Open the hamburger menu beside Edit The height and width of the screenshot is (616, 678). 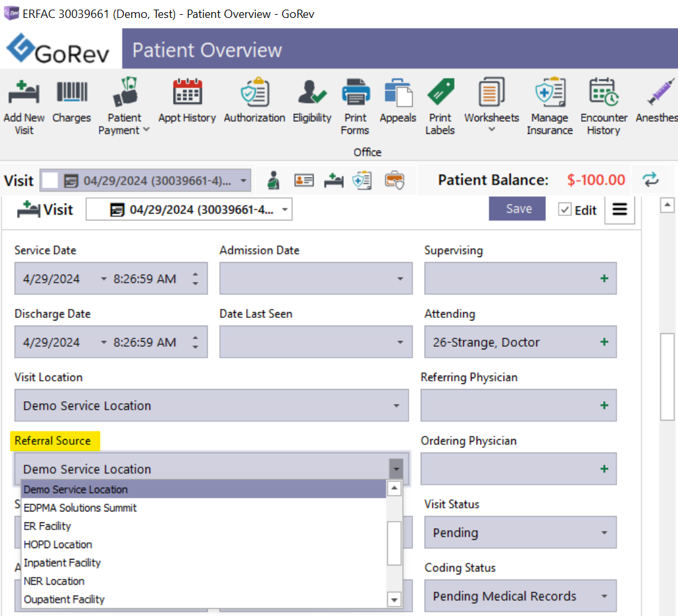(x=620, y=210)
